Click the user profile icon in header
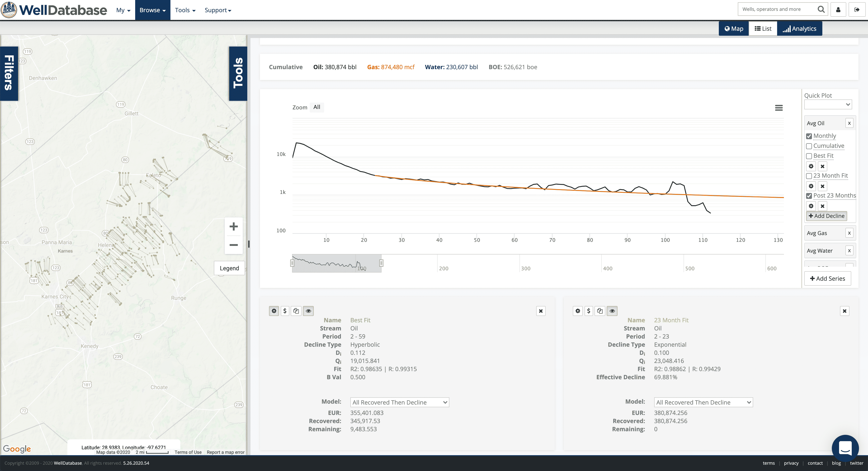The image size is (868, 471). coord(838,10)
